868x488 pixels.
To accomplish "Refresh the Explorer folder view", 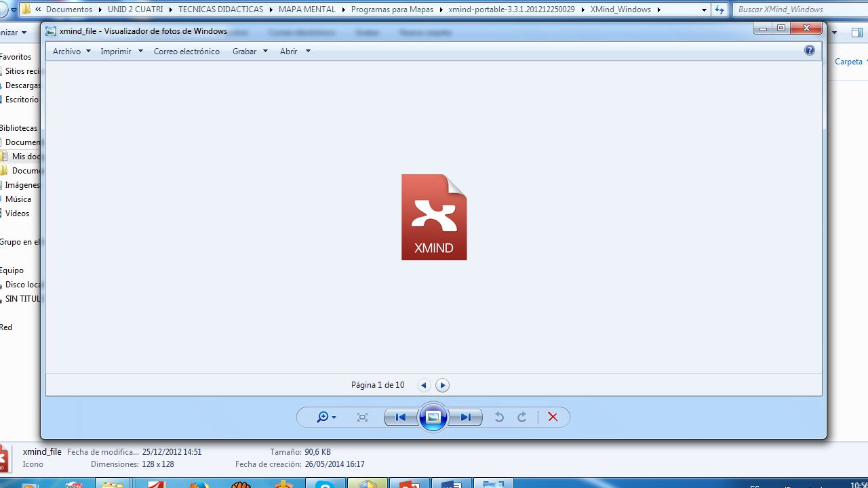I will tap(719, 9).
